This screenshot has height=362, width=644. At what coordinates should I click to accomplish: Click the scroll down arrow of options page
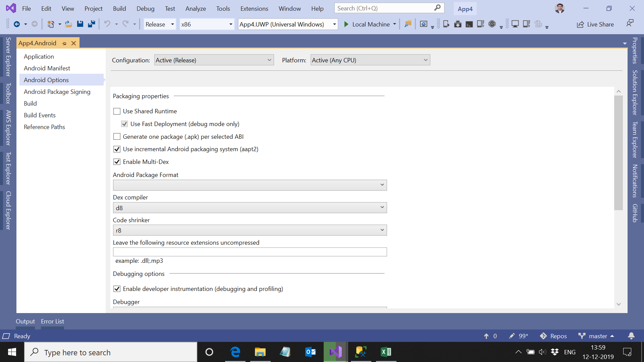[x=619, y=304]
